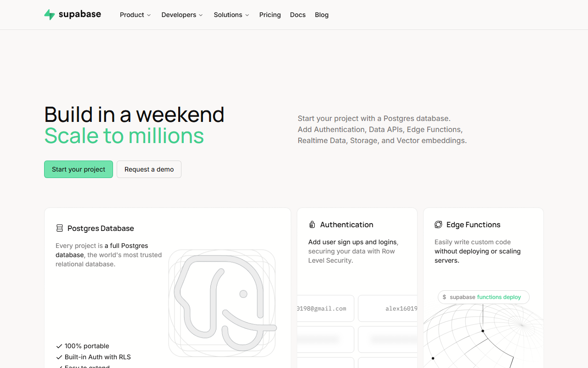Image resolution: width=588 pixels, height=368 pixels.
Task: Click the Authentication lock icon
Action: click(312, 224)
